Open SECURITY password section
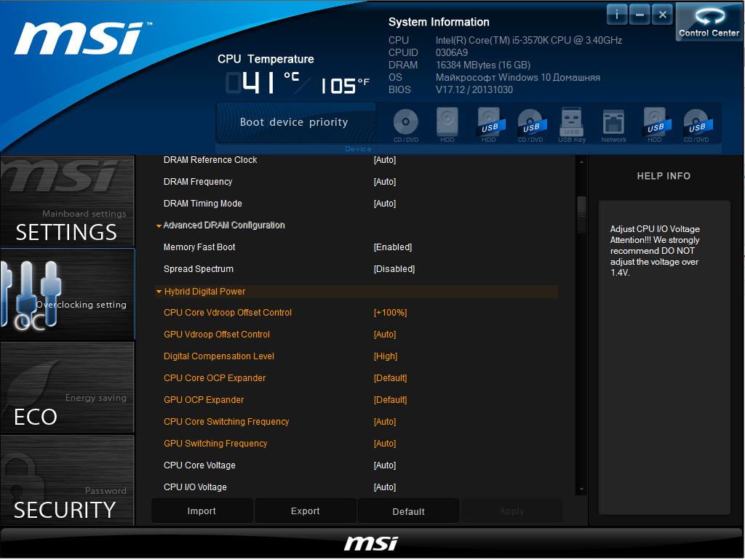The width and height of the screenshot is (745, 560). pyautogui.click(x=68, y=481)
